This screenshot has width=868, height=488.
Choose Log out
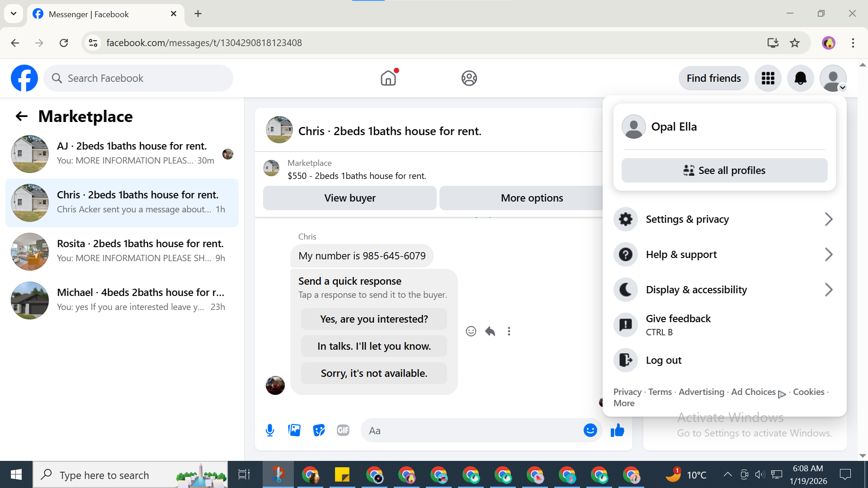(x=725, y=360)
